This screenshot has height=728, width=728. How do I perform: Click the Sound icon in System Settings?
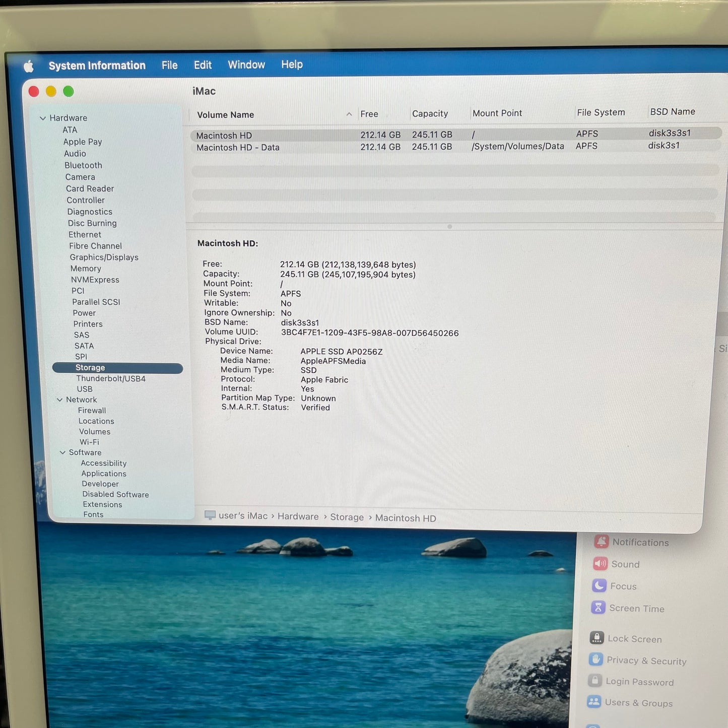pyautogui.click(x=600, y=563)
